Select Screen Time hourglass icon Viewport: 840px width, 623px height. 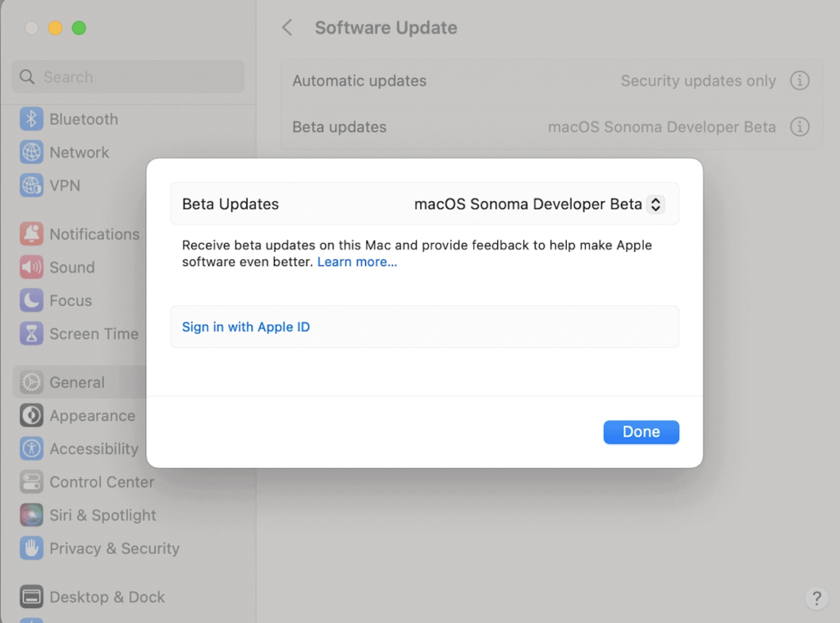pyautogui.click(x=31, y=334)
